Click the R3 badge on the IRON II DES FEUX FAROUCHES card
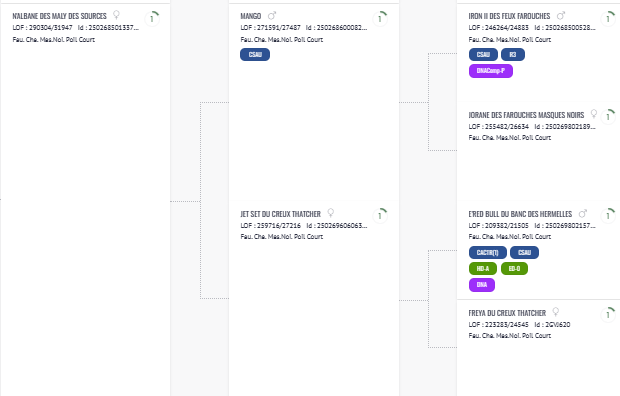This screenshot has height=396, width=620. click(x=513, y=55)
